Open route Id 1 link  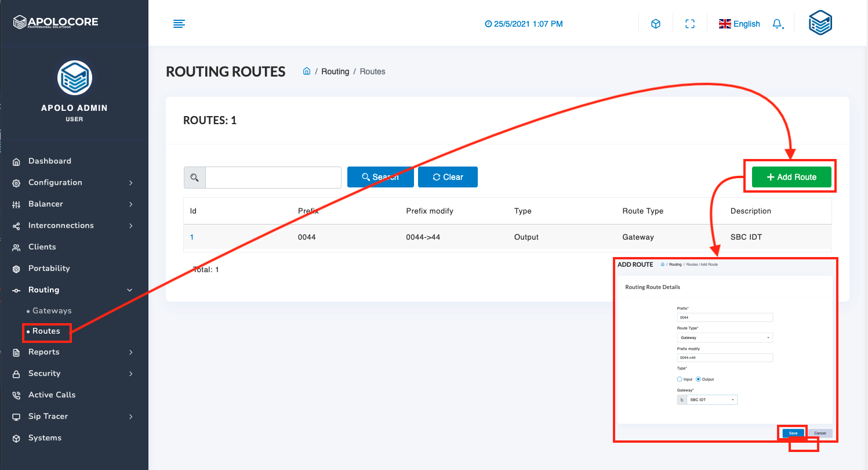click(192, 237)
